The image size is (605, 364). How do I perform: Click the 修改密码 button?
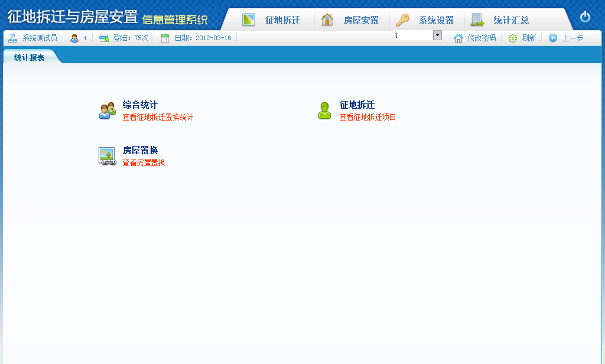coord(482,38)
